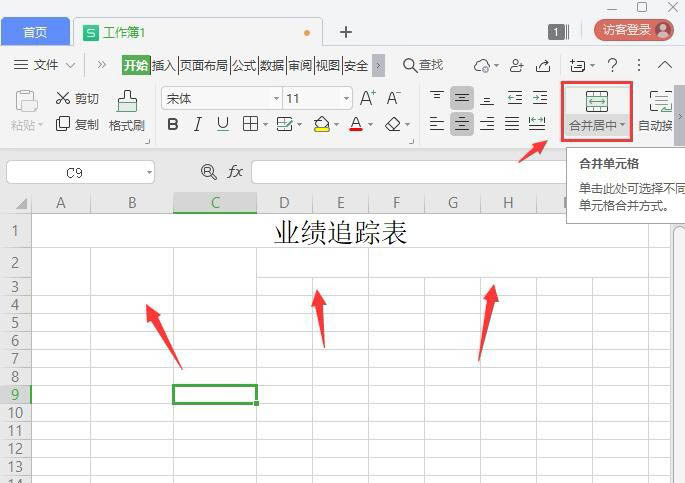Click the 查找 Search button
The image size is (685, 483).
423,65
